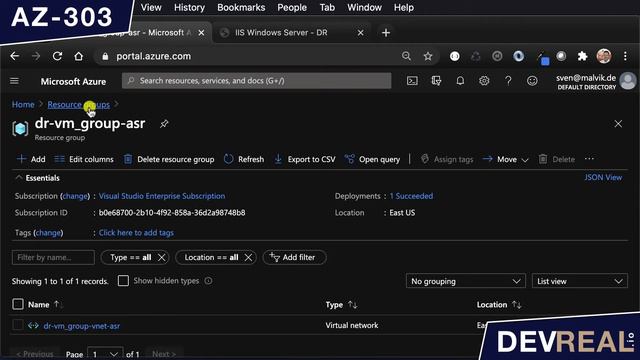The height and width of the screenshot is (360, 640).
Task: Show Azure notifications bell
Action: tap(460, 81)
